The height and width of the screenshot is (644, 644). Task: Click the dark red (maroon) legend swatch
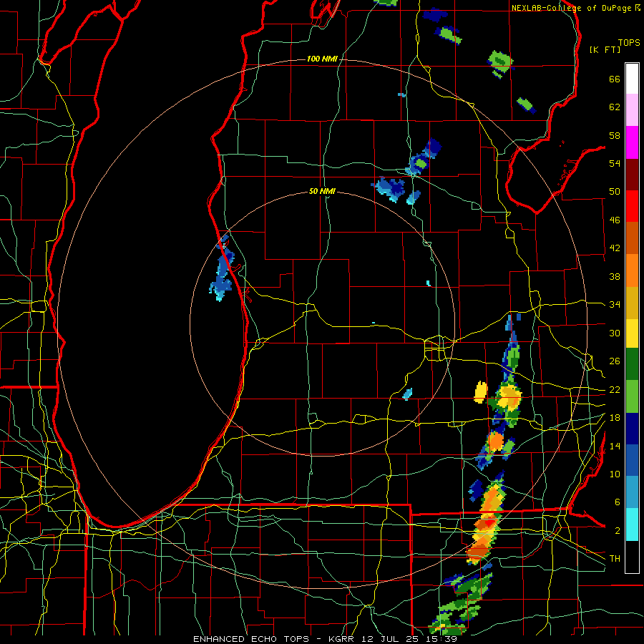pyautogui.click(x=632, y=174)
